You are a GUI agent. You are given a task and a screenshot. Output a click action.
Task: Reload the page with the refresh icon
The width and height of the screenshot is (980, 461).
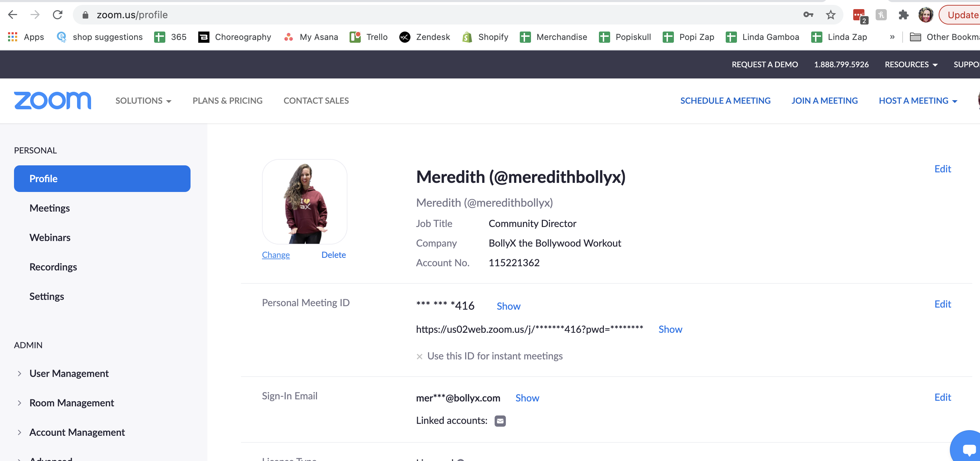click(57, 15)
